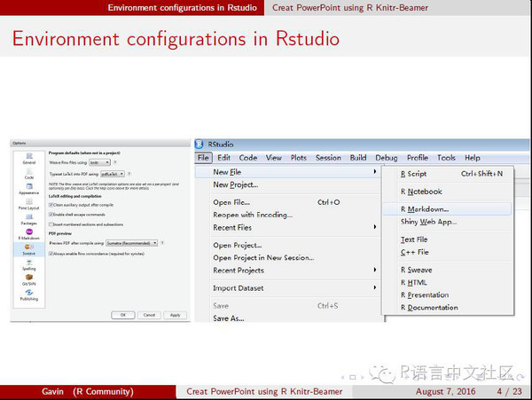Image resolution: width=532 pixels, height=400 pixels.
Task: Open the Preview PDF after compile dropdown
Action: [x=131, y=243]
